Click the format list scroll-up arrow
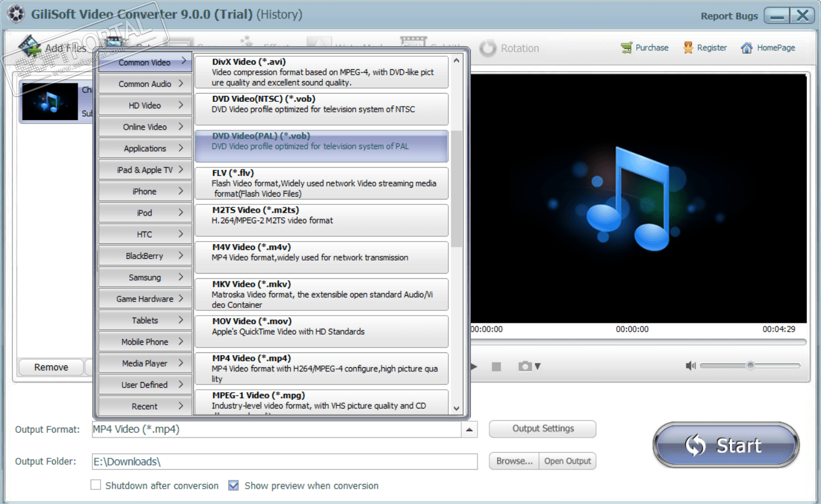821x504 pixels. pos(456,60)
